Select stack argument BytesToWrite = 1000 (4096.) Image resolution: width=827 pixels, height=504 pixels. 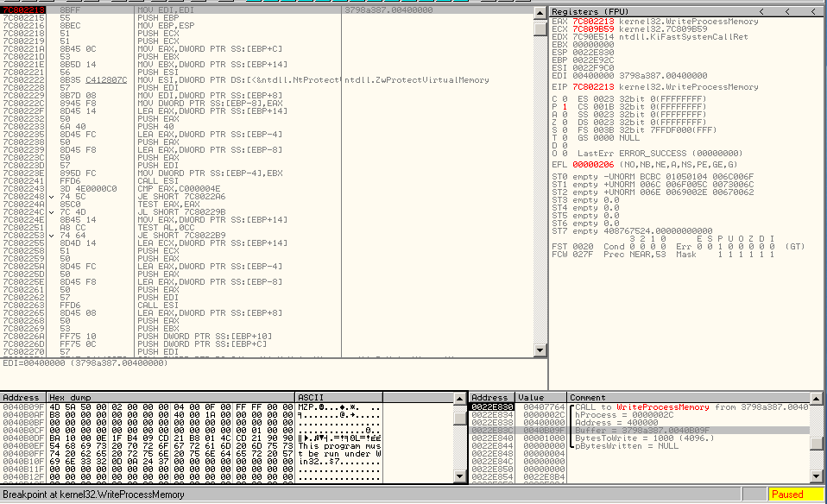click(x=645, y=438)
